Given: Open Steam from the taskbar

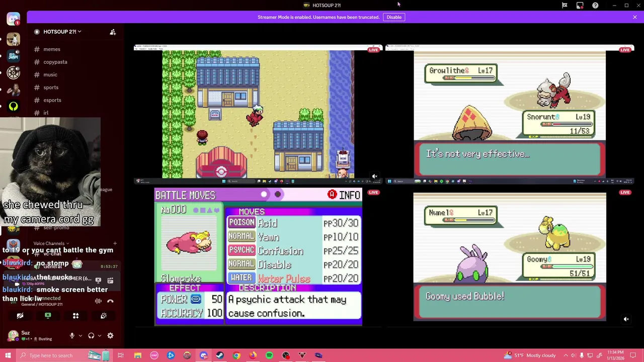Looking at the screenshot, I should (x=220, y=355).
